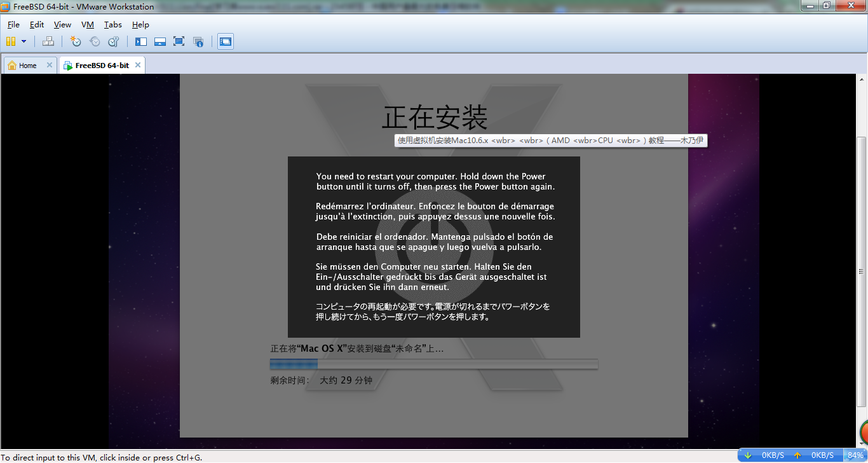
Task: Click the 84% indicator in the speed widget
Action: [x=855, y=455]
